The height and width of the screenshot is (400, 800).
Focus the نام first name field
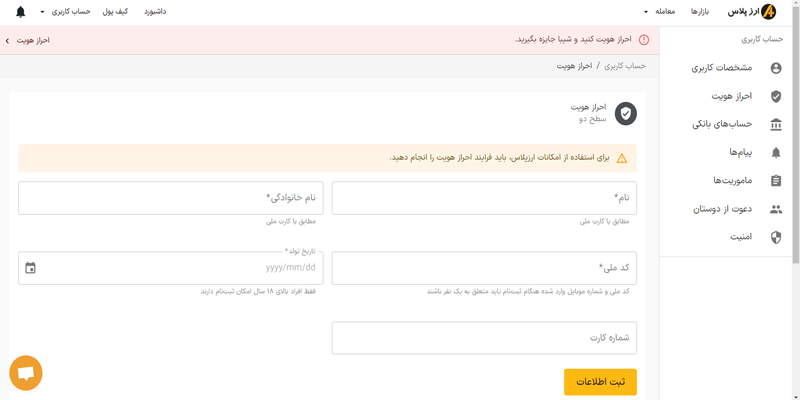484,198
